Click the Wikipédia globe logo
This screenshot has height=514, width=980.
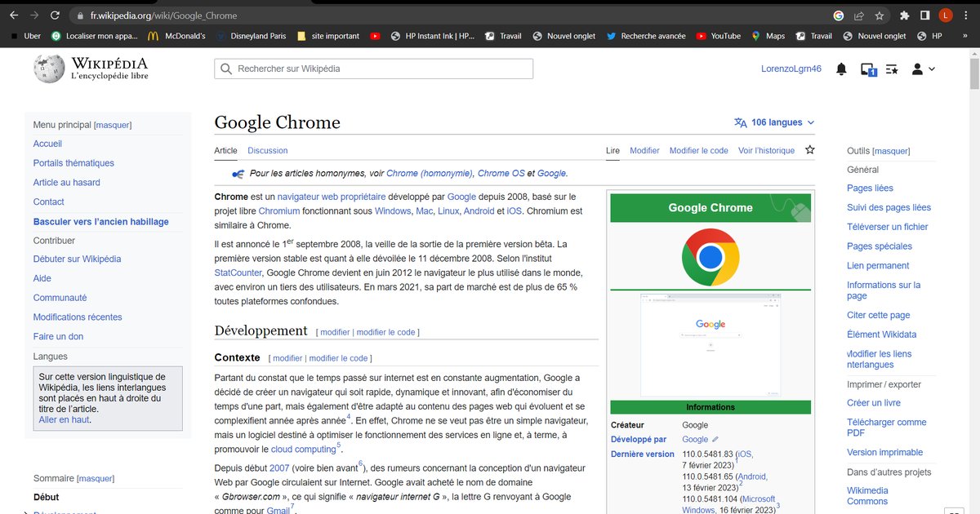pos(49,69)
